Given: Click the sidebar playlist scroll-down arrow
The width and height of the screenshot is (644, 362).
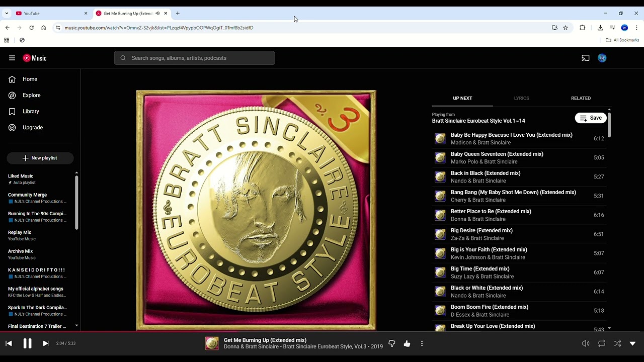Looking at the screenshot, I should click(x=76, y=326).
